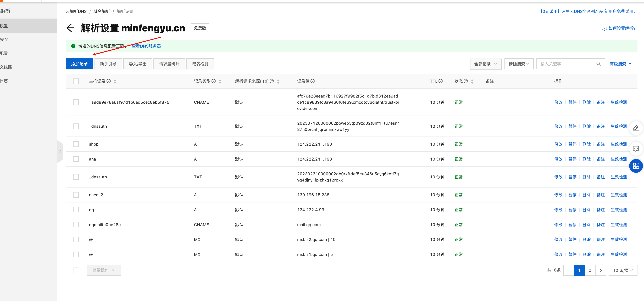
Task: Click the 添加记录 button
Action: [x=79, y=64]
